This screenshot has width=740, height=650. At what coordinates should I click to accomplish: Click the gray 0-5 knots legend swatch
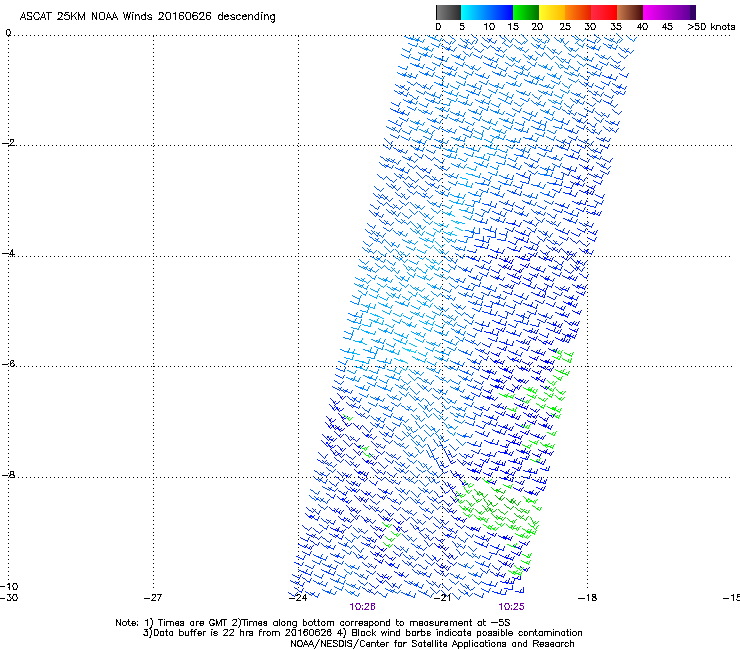pyautogui.click(x=448, y=12)
